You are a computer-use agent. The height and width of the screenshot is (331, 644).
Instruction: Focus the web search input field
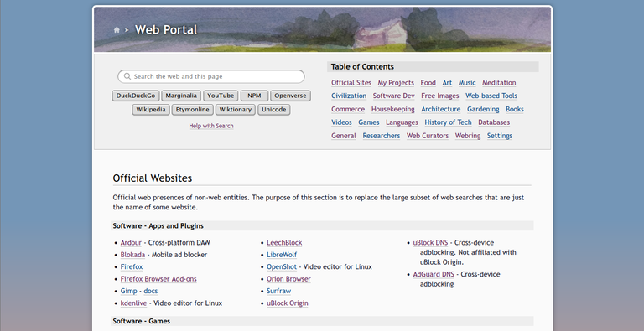pos(211,76)
